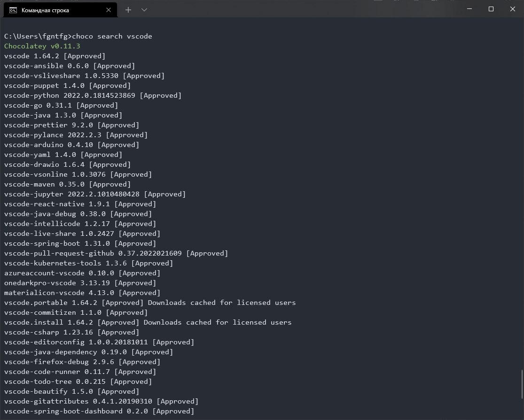Click the 'vscode-intellicode 1.2.17' line
Image resolution: width=524 pixels, height=420 pixels.
(80, 224)
